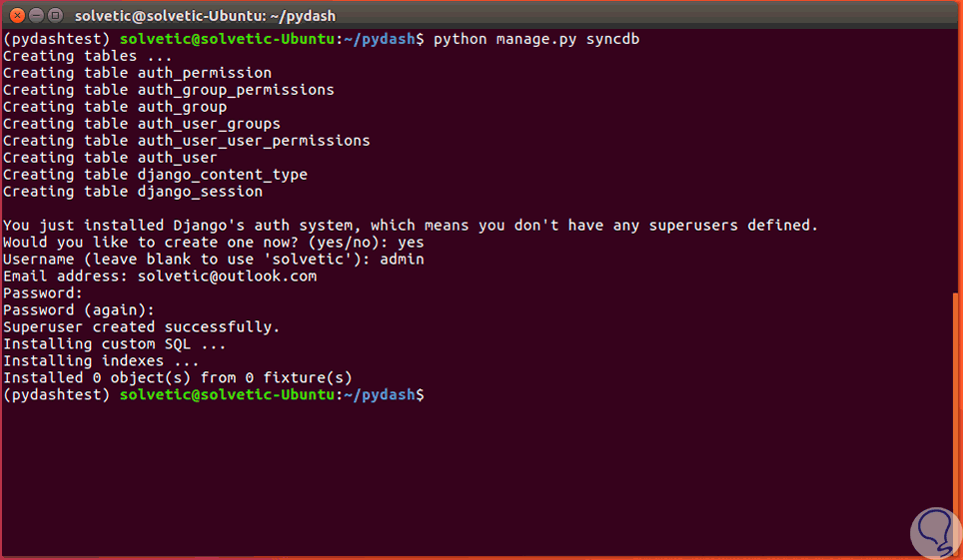
Task: Minimize the terminal window
Action: coord(34,15)
